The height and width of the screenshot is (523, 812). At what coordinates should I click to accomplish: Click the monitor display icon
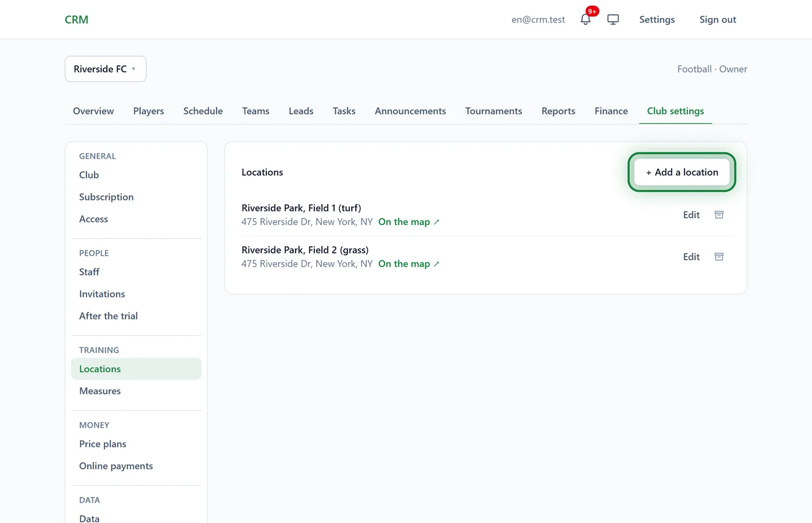[613, 20]
